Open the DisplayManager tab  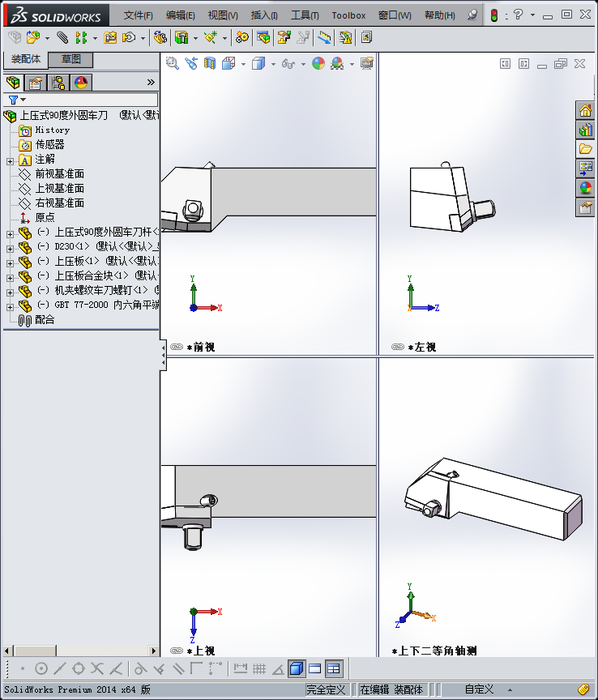(x=81, y=83)
